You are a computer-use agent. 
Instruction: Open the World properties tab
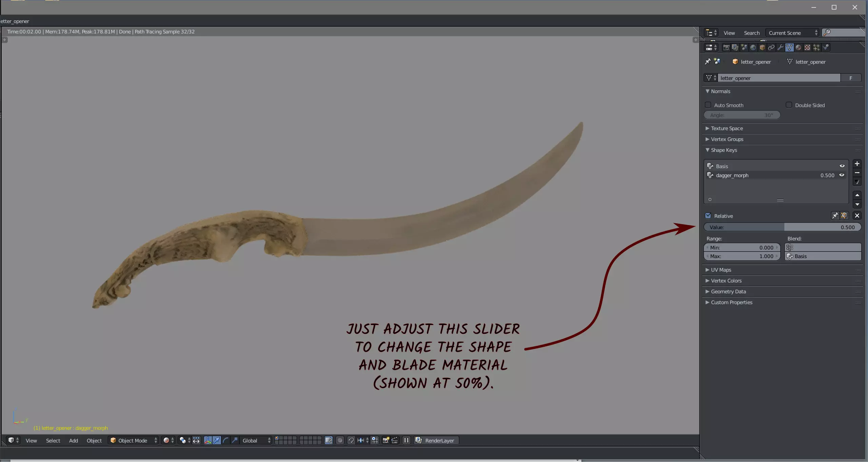[753, 47]
